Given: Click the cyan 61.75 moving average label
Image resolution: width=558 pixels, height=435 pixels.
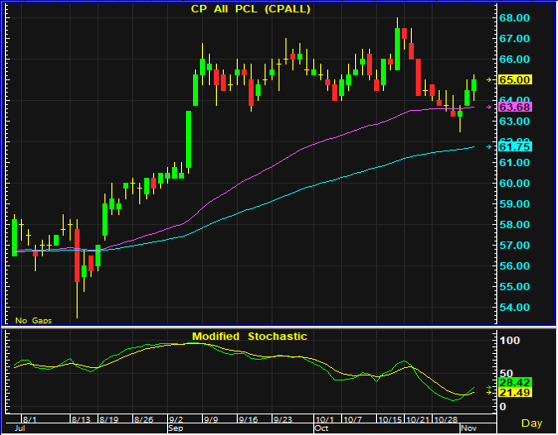Looking at the screenshot, I should [515, 147].
